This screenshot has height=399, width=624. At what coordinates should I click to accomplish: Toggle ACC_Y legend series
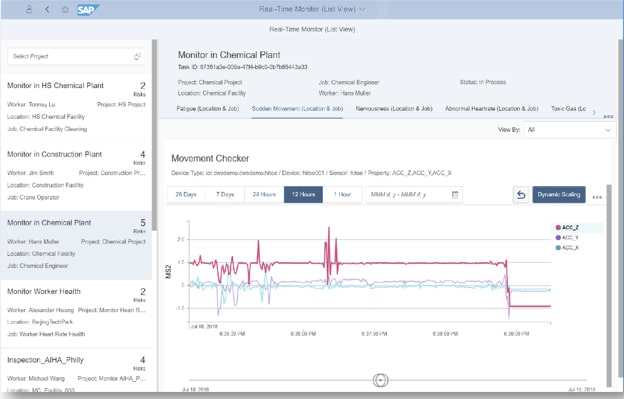tap(567, 237)
